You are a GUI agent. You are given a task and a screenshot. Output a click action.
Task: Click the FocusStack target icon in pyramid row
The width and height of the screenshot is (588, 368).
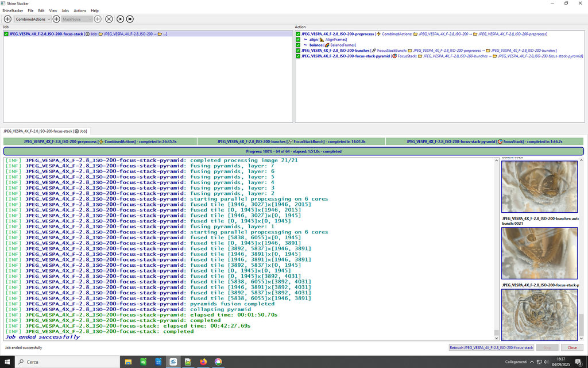coord(394,56)
